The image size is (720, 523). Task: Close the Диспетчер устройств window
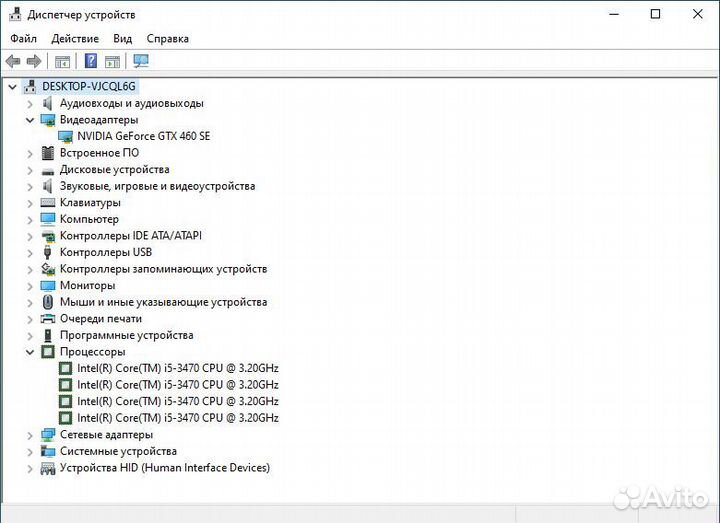point(698,14)
